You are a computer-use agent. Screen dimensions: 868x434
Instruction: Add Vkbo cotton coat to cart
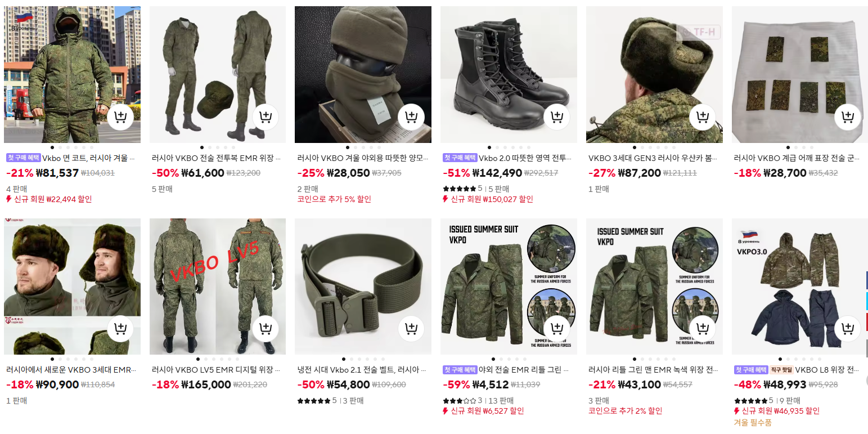pyautogui.click(x=120, y=117)
